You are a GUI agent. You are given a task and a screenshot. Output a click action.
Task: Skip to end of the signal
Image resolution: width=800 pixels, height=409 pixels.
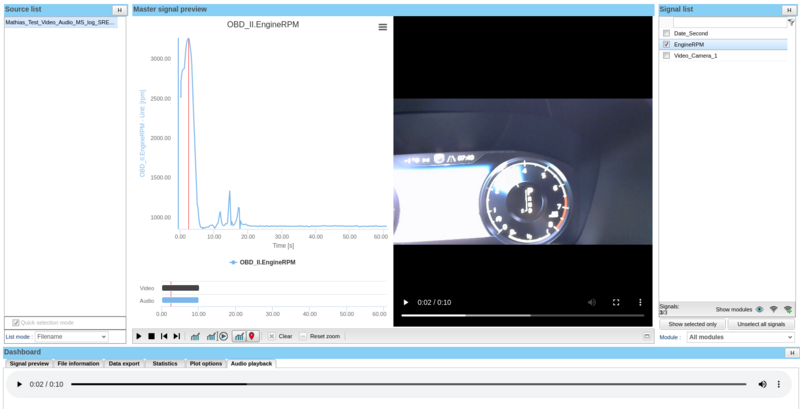(177, 336)
